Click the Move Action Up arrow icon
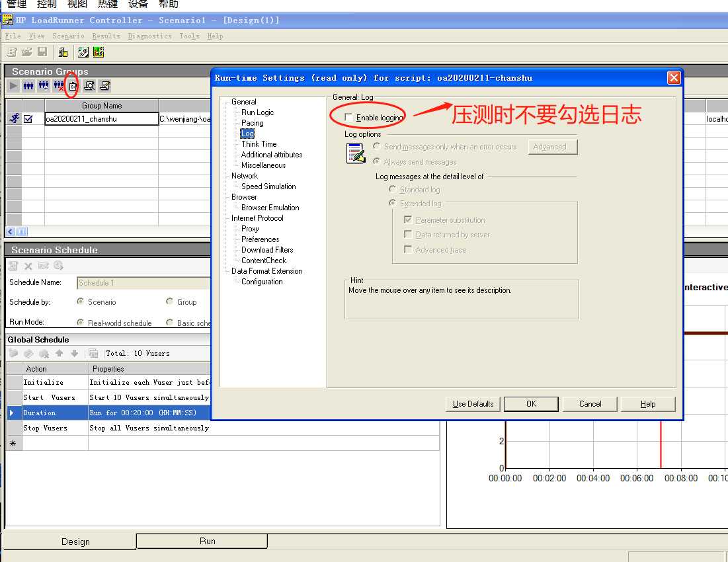Screen dimensions: 728x562 point(59,353)
